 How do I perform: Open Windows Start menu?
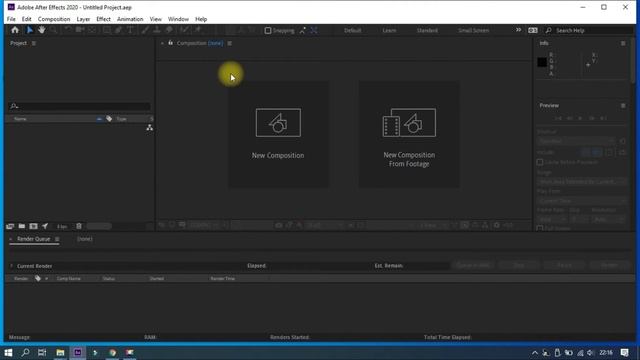click(8, 352)
